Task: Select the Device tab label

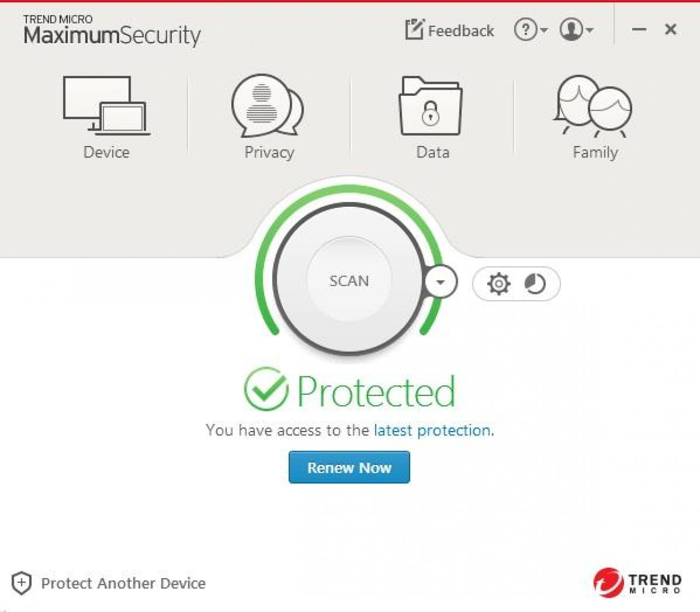Action: 107,152
